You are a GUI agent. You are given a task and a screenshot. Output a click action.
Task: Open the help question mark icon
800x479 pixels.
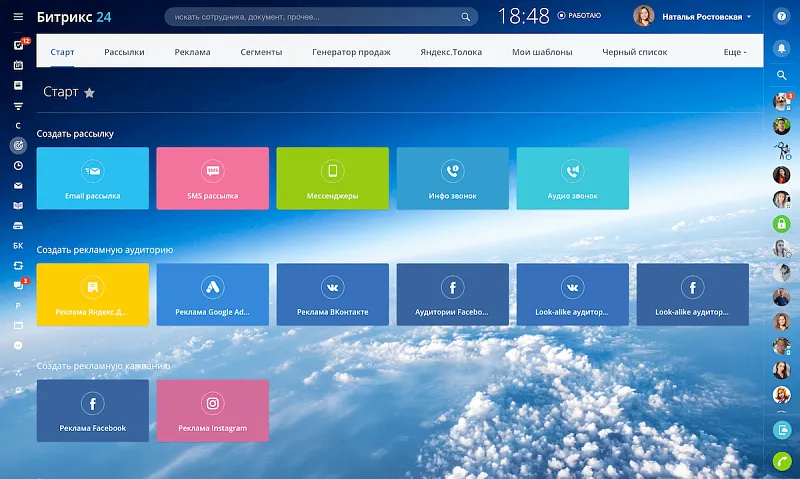[x=782, y=17]
